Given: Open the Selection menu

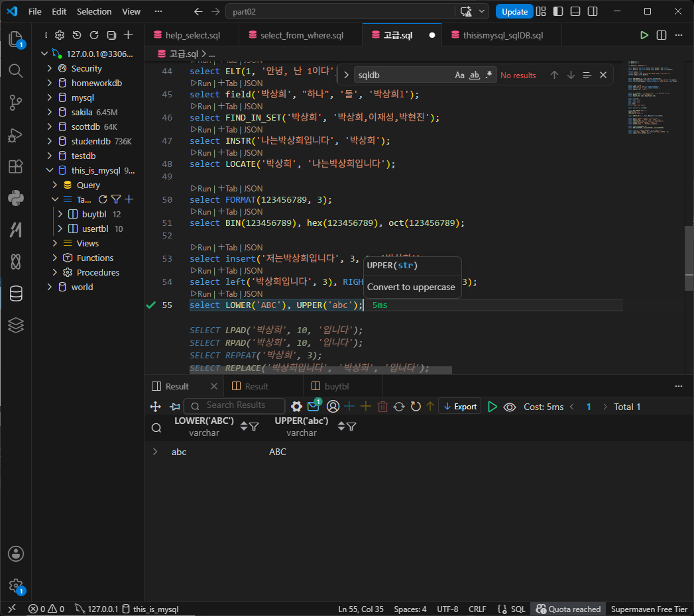Looking at the screenshot, I should [x=94, y=11].
